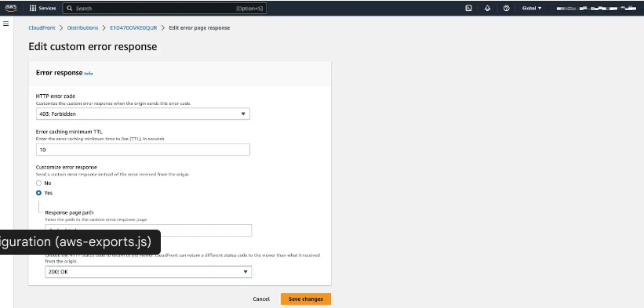Open distribution E1D470OVKE0QUR breadcrumb link

pyautogui.click(x=133, y=28)
